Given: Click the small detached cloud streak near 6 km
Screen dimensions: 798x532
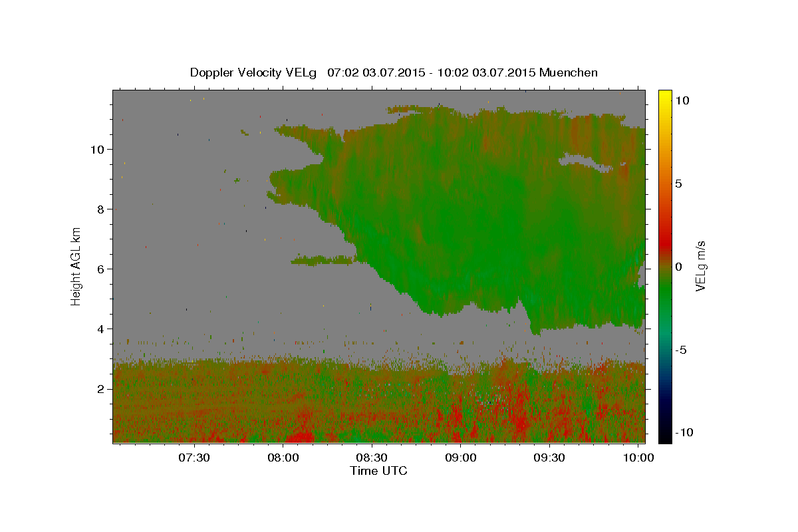Looking at the screenshot, I should (x=324, y=260).
